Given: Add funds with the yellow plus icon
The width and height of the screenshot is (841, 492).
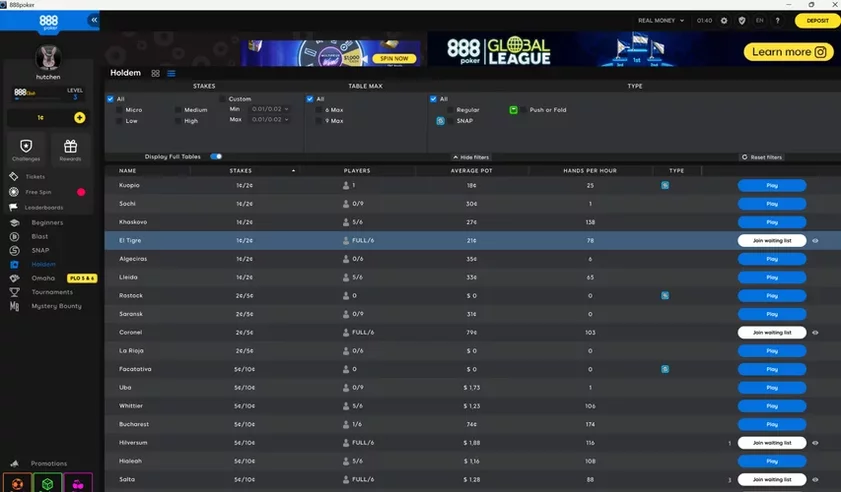Looking at the screenshot, I should (x=79, y=118).
